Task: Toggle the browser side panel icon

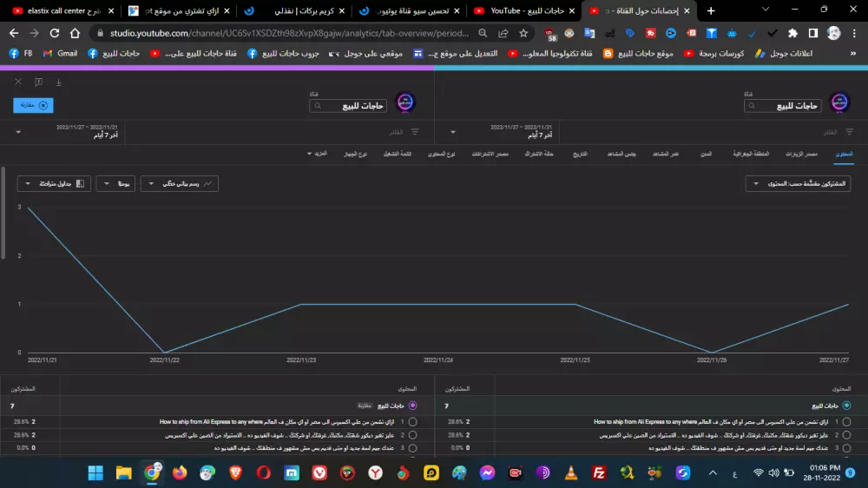Action: coord(813,33)
